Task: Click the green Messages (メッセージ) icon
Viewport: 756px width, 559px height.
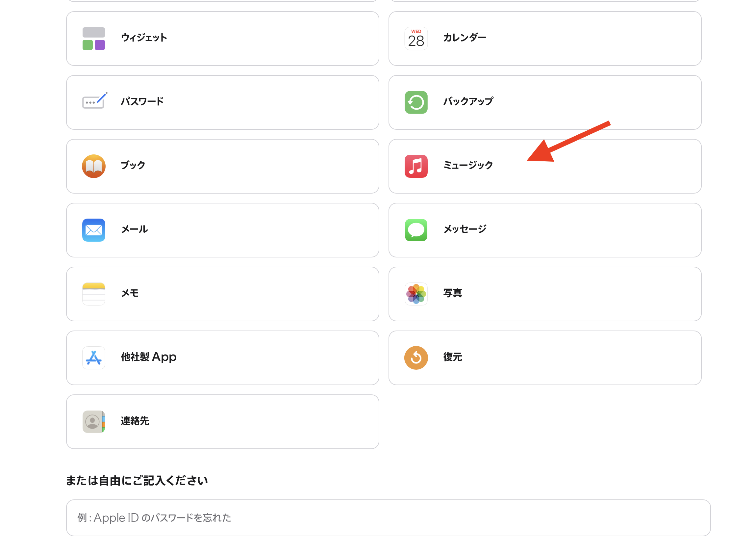Action: (x=416, y=230)
